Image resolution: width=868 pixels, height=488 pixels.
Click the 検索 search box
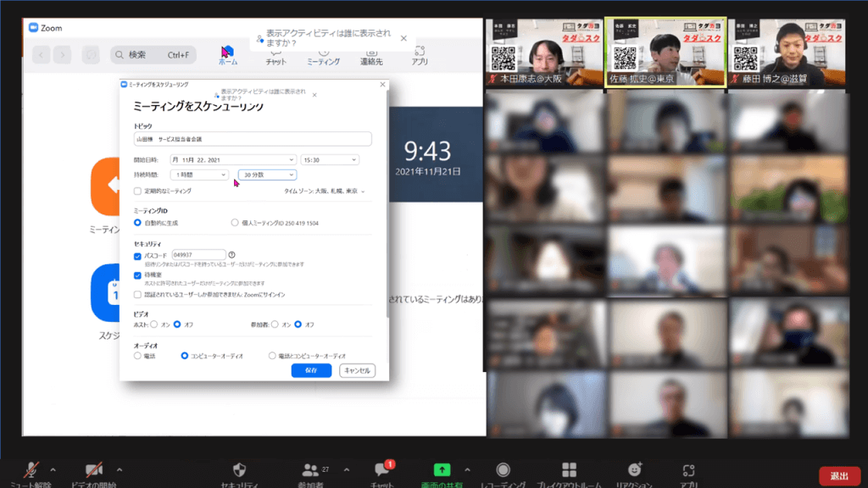(x=153, y=55)
